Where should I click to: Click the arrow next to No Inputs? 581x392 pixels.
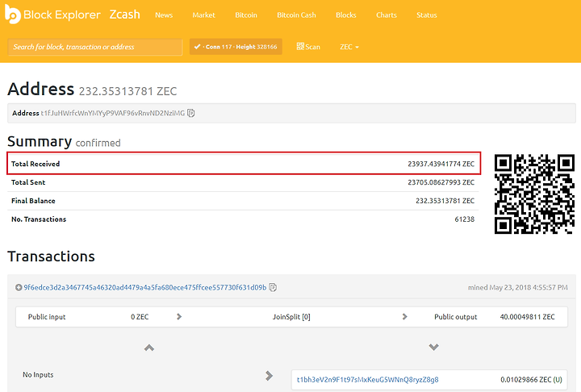(x=270, y=376)
